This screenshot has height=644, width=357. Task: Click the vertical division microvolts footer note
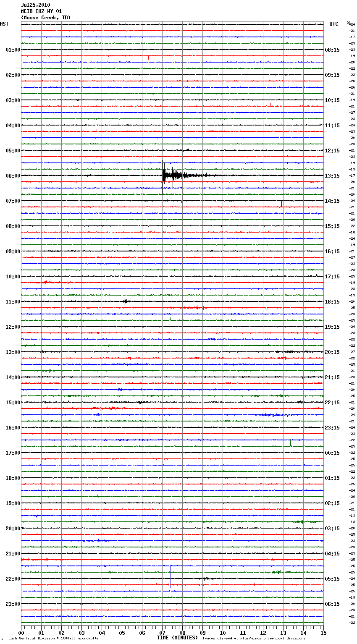click(53, 639)
